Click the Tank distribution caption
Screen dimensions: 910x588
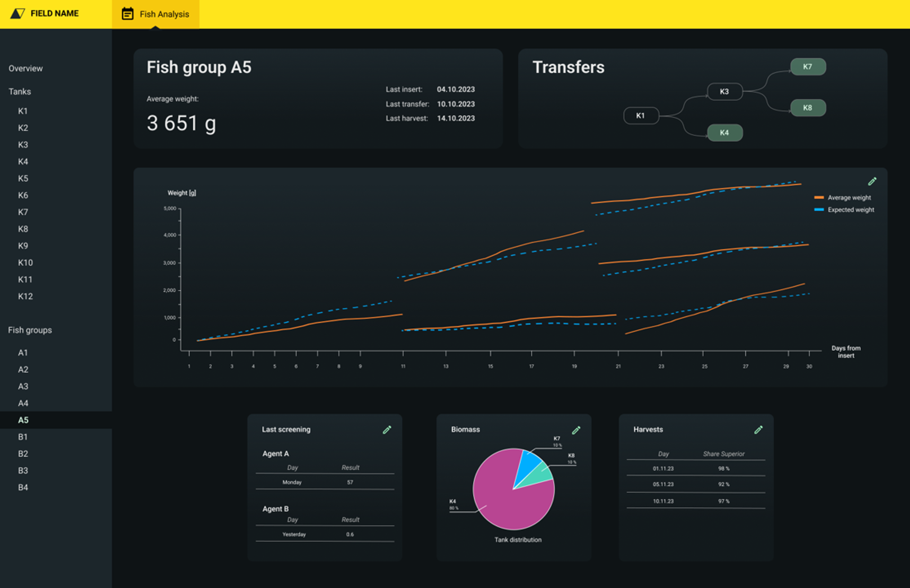pyautogui.click(x=518, y=540)
